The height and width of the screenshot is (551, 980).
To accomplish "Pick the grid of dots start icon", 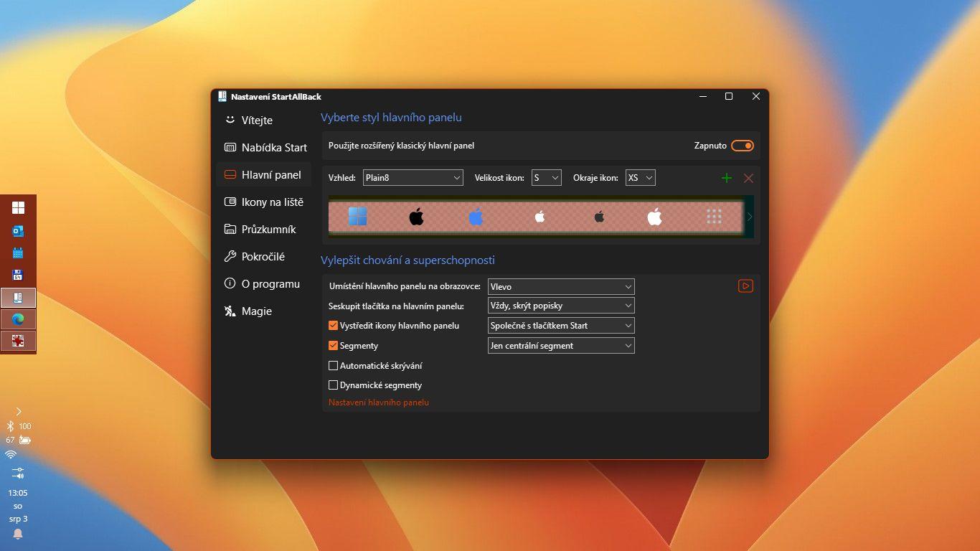I will [x=714, y=216].
